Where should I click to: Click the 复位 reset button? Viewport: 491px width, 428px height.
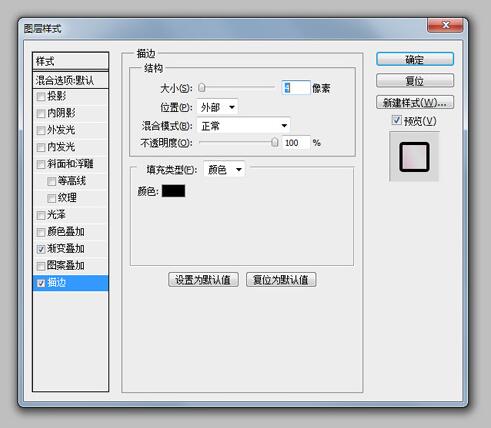pos(415,81)
